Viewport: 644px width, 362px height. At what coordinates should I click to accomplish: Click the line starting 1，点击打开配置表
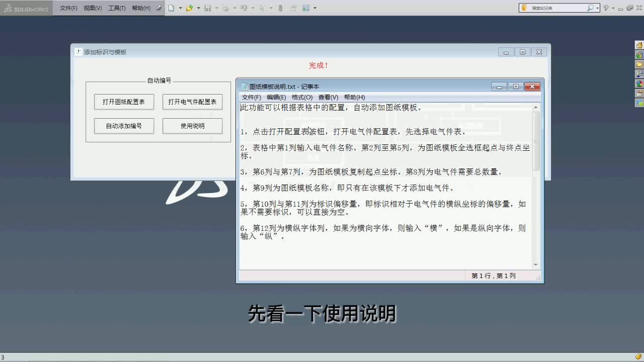(x=353, y=132)
